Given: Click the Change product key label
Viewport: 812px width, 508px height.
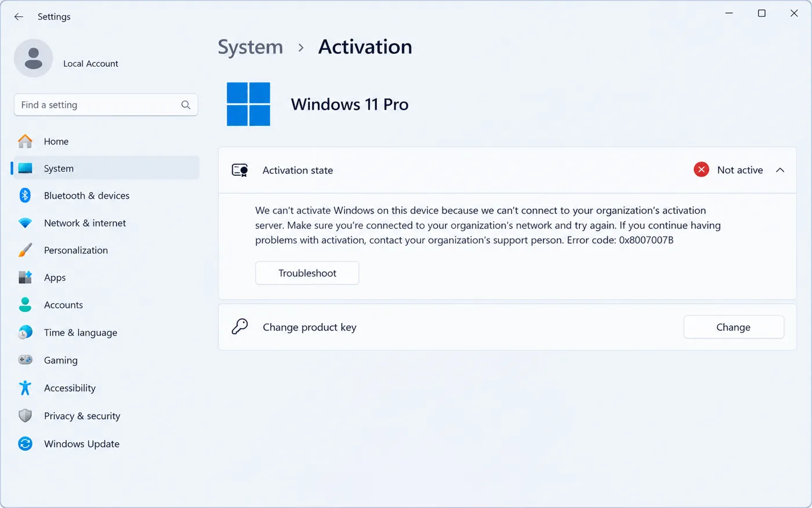Looking at the screenshot, I should coord(310,327).
